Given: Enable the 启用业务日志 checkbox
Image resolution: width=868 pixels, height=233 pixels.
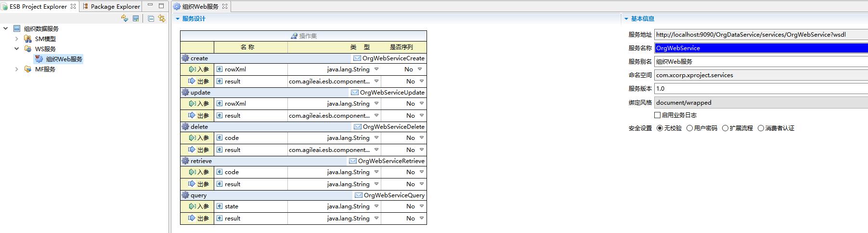Looking at the screenshot, I should click(x=657, y=115).
